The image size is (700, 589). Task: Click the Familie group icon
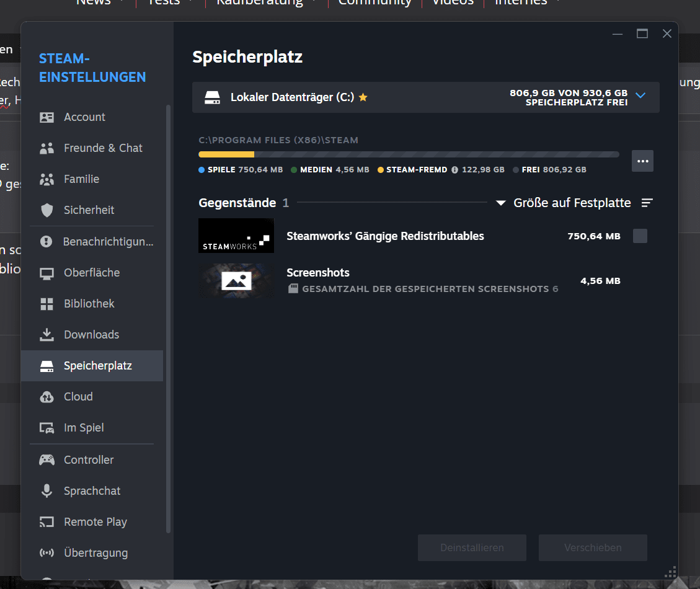[x=47, y=179]
